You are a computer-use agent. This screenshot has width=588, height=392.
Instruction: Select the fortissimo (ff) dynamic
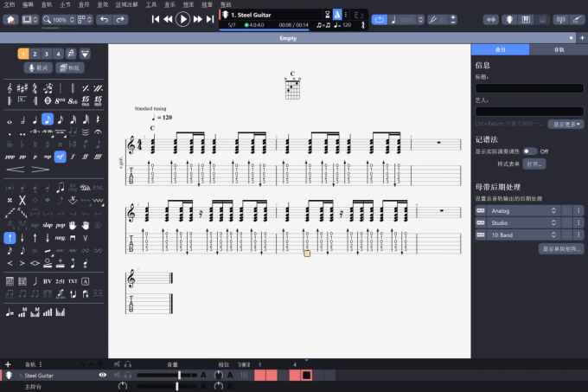point(85,157)
